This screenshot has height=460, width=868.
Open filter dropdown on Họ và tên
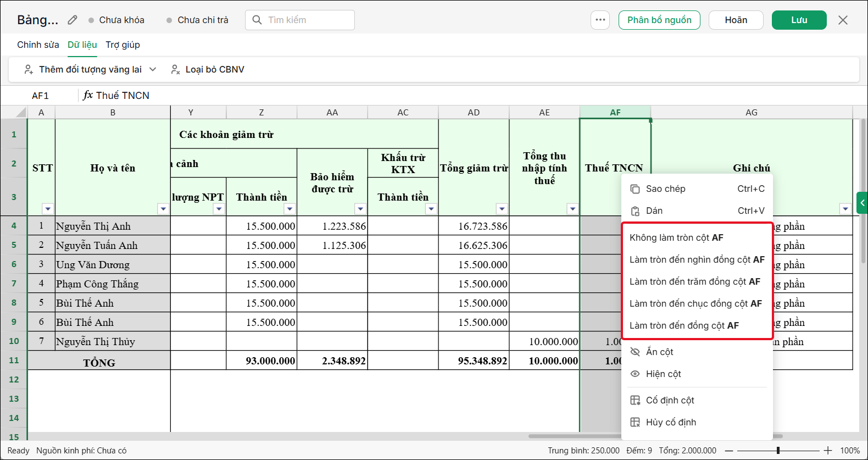pyautogui.click(x=163, y=209)
